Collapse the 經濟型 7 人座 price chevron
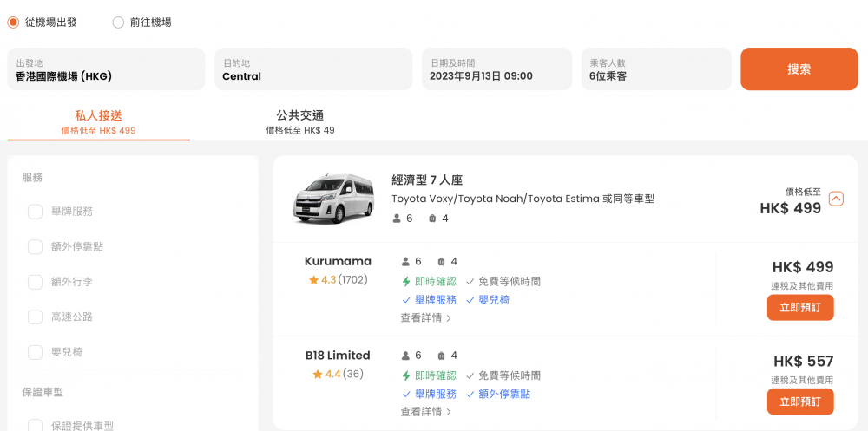868x431 pixels. coord(836,199)
